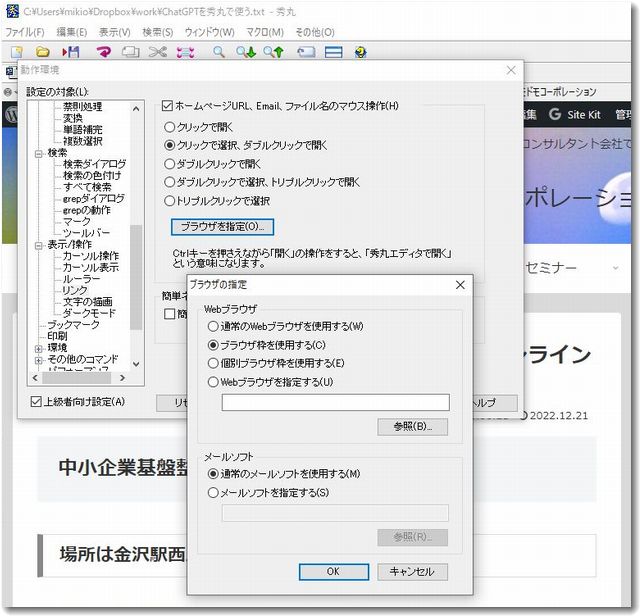Toggle the 上級者向け設定 checkbox

coord(37,402)
